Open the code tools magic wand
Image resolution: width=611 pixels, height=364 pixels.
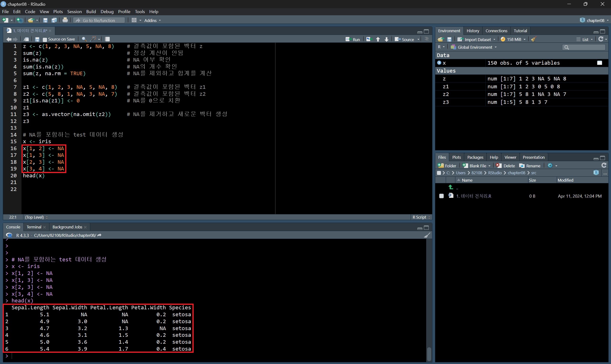(x=93, y=39)
